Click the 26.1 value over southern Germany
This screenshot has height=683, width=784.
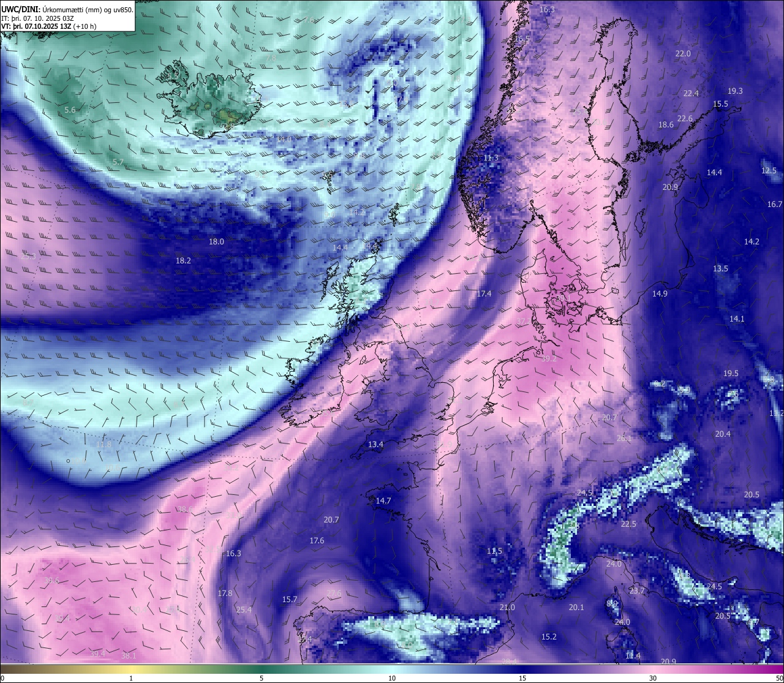point(624,439)
